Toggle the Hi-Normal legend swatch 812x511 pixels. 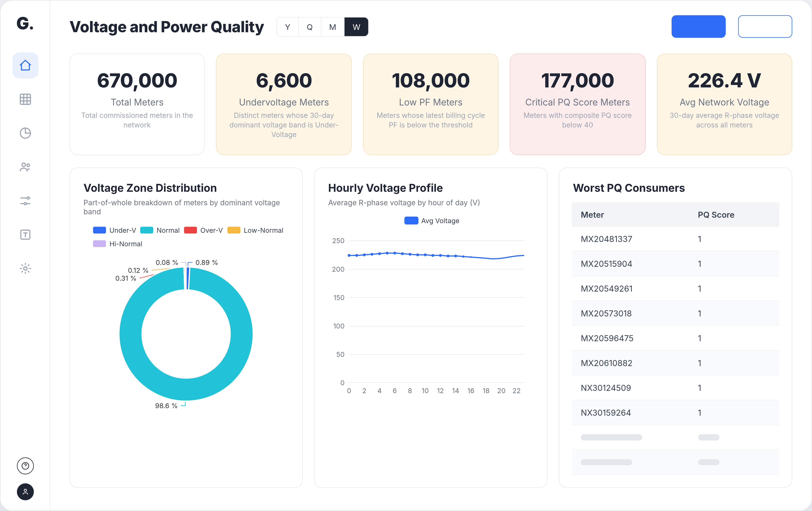99,244
